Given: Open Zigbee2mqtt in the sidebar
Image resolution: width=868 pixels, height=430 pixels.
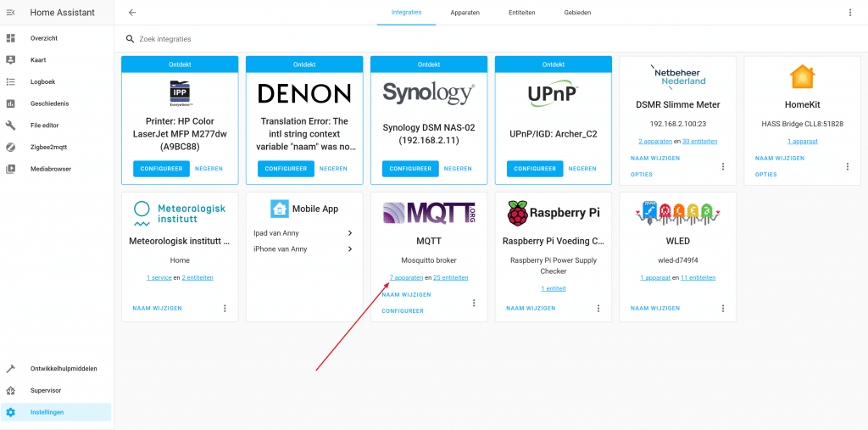Looking at the screenshot, I should pos(48,148).
